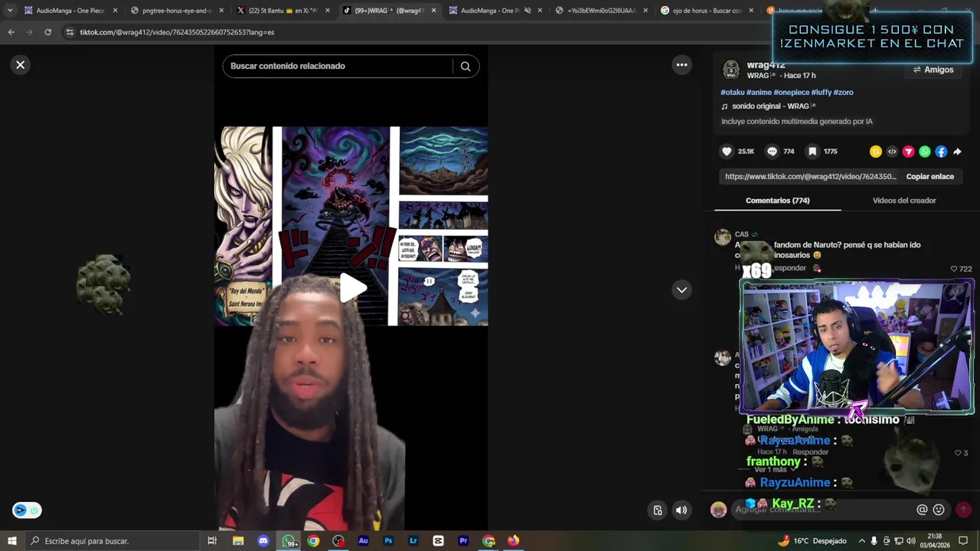The width and height of the screenshot is (980, 551).
Task: Switch to 'ojo de horus - Buscar con' tab
Action: [x=707, y=11]
